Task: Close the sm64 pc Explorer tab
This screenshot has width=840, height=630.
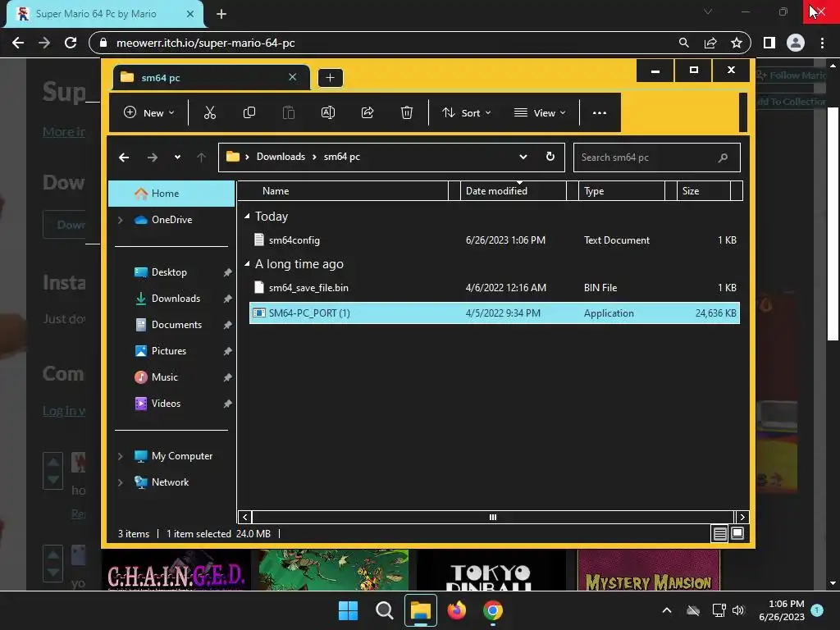Action: [x=293, y=77]
